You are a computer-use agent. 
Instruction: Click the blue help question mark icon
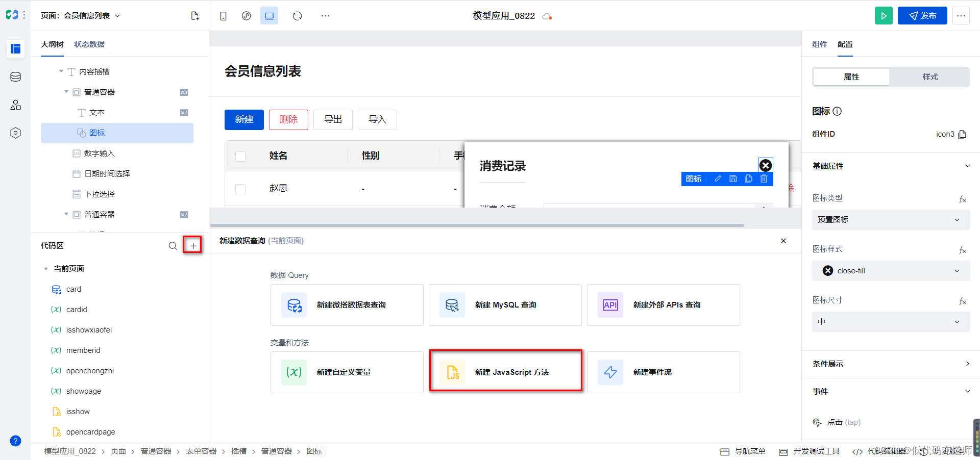click(x=15, y=441)
